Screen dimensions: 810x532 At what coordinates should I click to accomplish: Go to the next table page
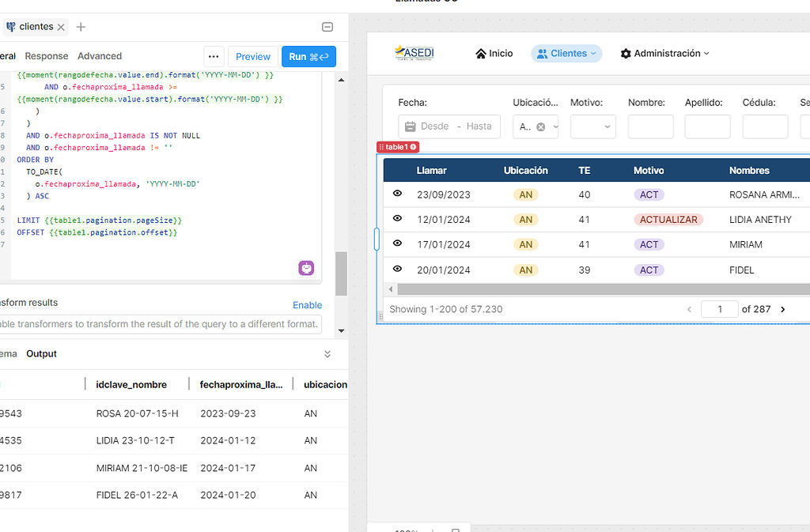(x=782, y=310)
